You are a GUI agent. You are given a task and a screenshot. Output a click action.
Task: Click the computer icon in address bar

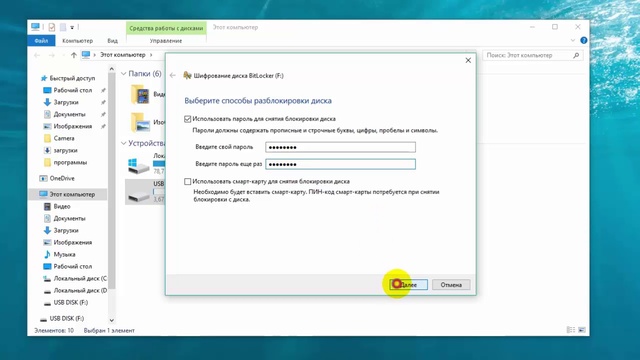click(86, 55)
